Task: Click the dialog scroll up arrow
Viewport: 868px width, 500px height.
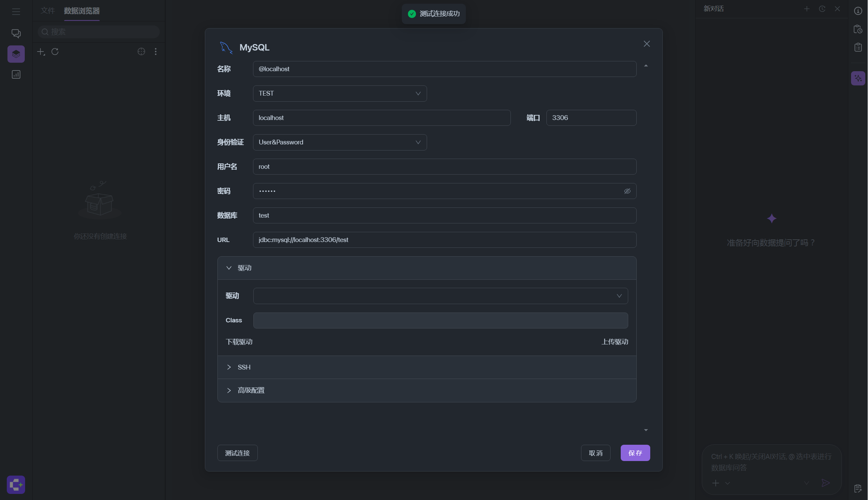Action: (x=646, y=65)
